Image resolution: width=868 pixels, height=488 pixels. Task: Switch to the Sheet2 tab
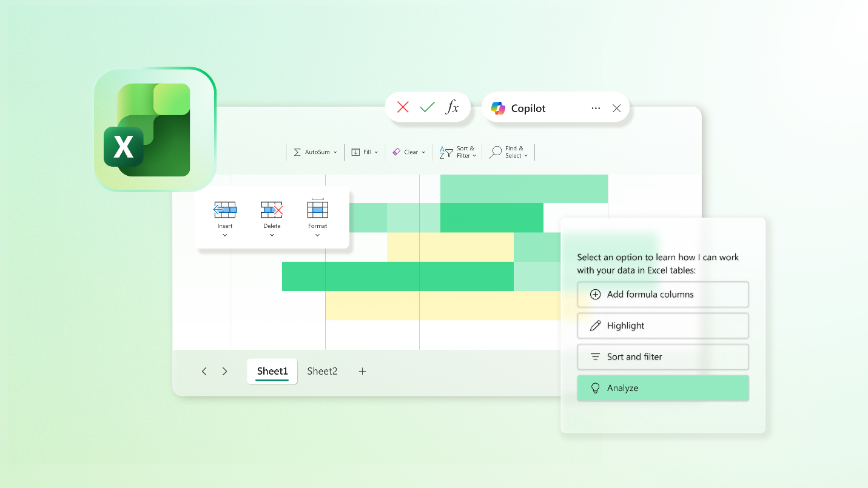tap(322, 372)
